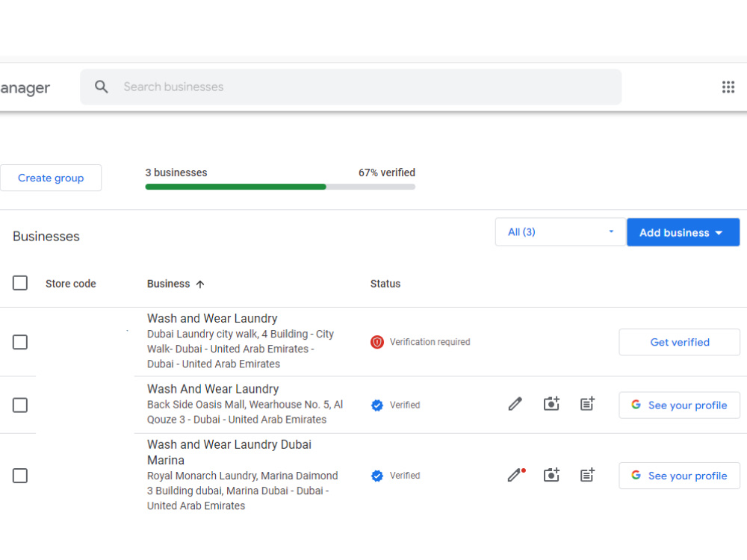Click the red verification required shield icon

pos(376,342)
